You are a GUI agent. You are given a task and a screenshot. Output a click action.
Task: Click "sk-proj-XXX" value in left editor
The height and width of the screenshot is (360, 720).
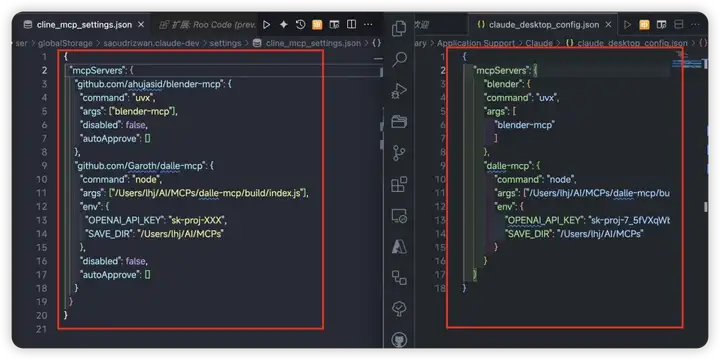tap(197, 220)
